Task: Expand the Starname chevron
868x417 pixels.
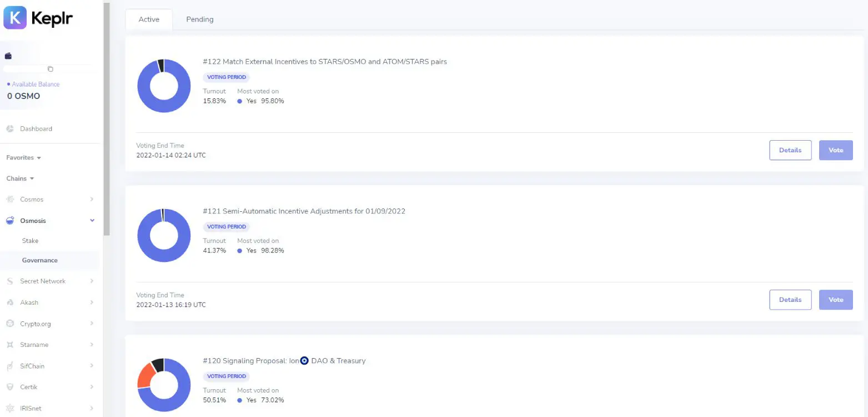Action: point(92,345)
